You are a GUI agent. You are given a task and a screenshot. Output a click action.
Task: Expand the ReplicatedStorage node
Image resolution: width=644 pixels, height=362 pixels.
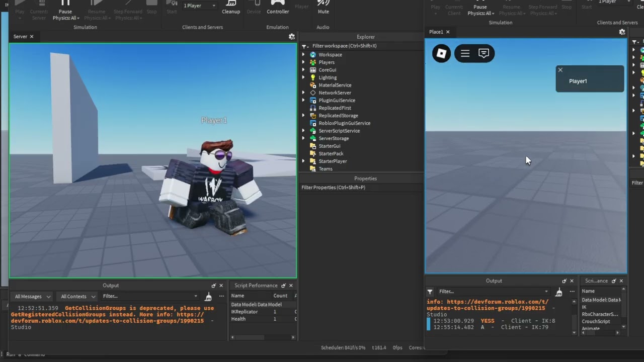pyautogui.click(x=303, y=116)
